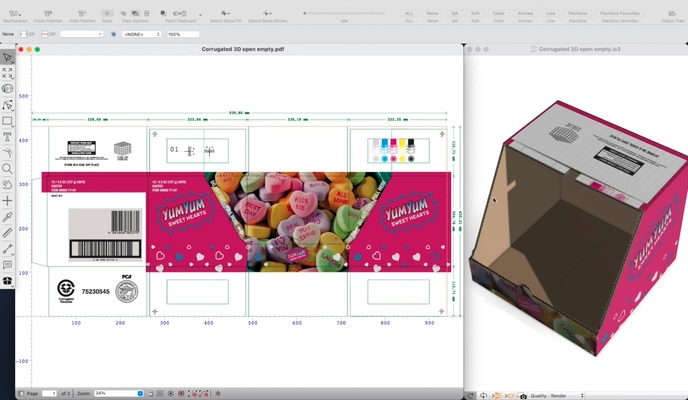Switch to the Color workspace

(x=498, y=13)
